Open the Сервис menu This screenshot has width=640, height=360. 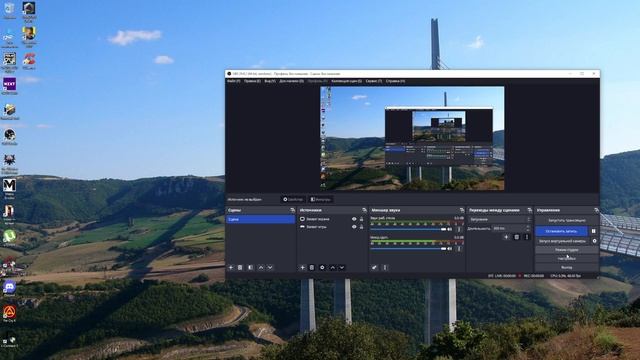[x=374, y=81]
